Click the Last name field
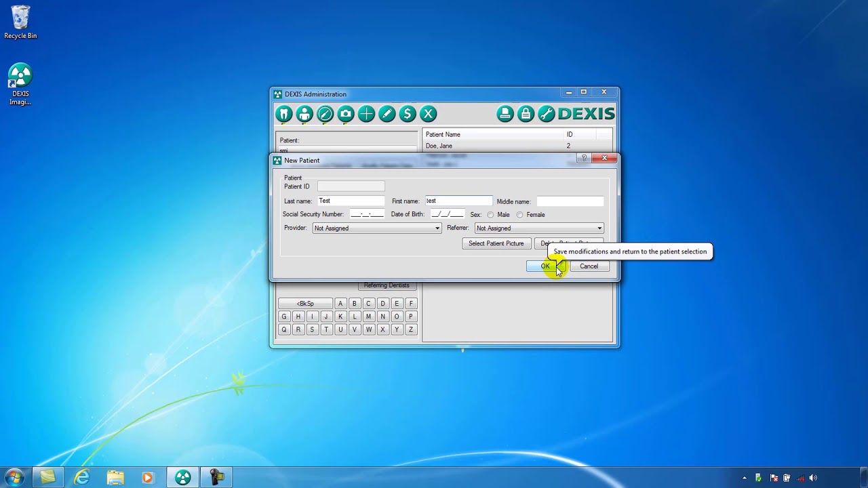 (351, 201)
